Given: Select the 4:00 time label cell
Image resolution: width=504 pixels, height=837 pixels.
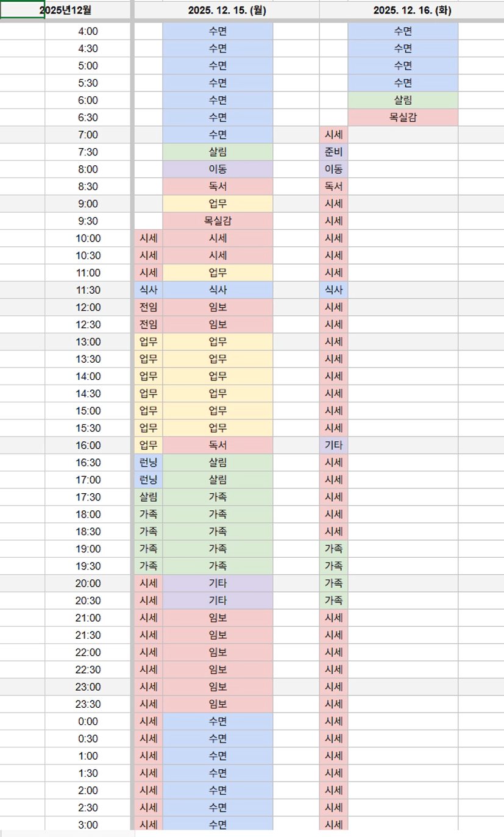Looking at the screenshot, I should (x=88, y=32).
